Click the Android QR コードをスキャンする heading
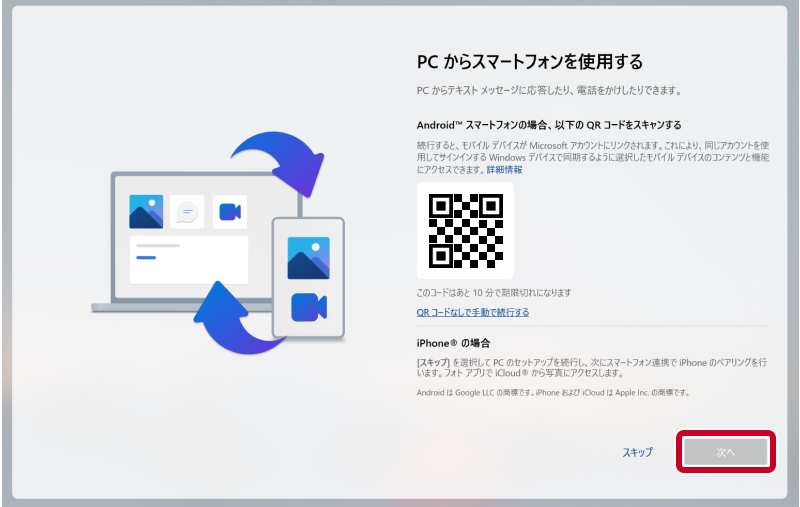800x507 pixels. pyautogui.click(x=548, y=125)
